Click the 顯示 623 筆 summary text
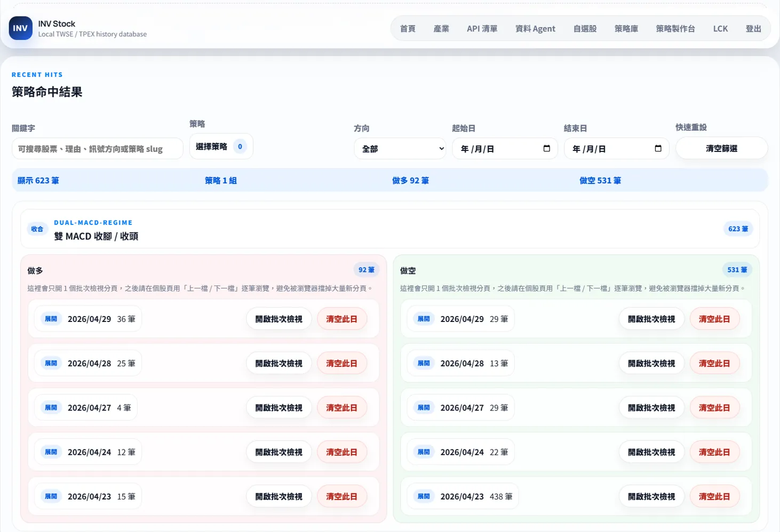This screenshot has width=780, height=532. [38, 181]
